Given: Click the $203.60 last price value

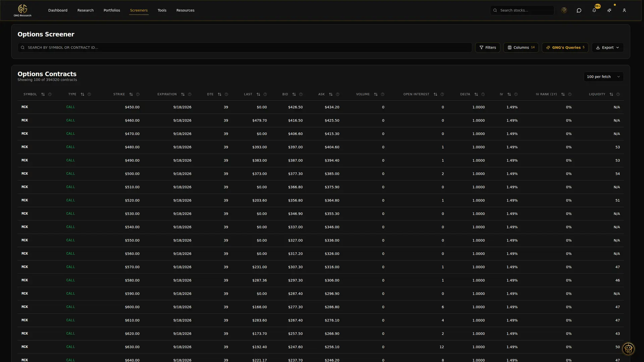Looking at the screenshot, I should pos(260,200).
